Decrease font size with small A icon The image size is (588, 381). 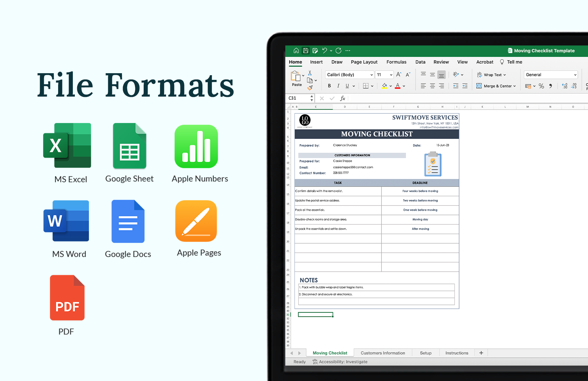tap(408, 75)
